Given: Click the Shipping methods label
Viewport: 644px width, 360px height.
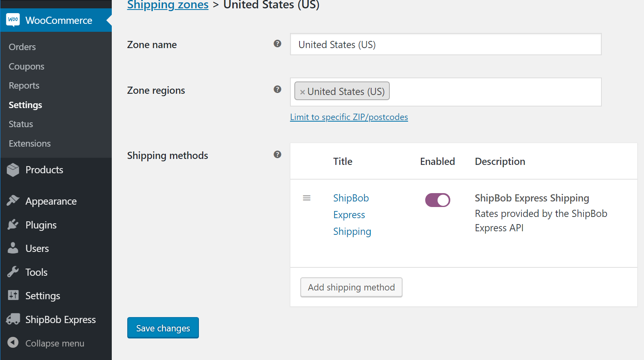Looking at the screenshot, I should pos(167,155).
